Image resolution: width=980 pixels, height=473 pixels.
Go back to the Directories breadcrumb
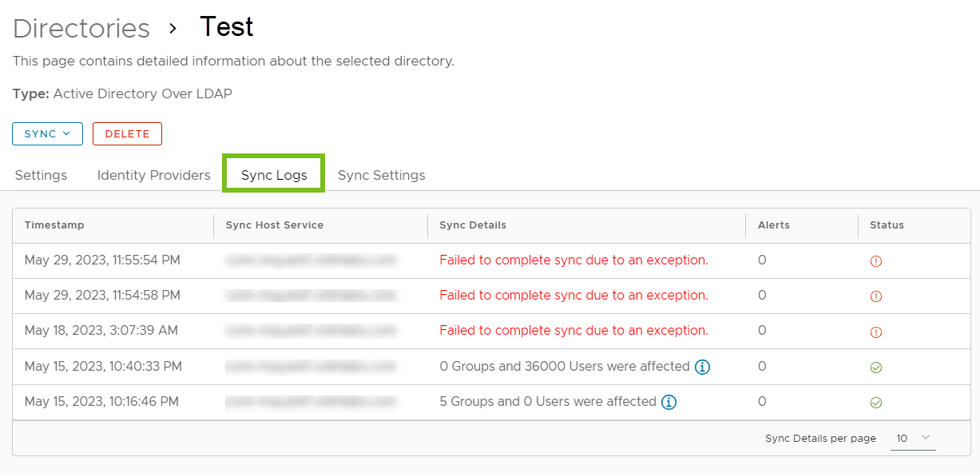point(81,28)
